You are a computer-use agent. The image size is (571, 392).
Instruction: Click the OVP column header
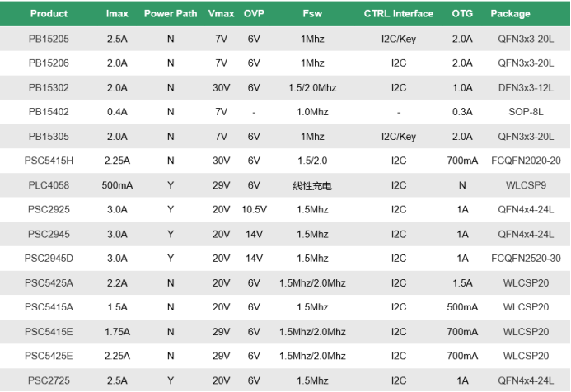click(x=254, y=14)
